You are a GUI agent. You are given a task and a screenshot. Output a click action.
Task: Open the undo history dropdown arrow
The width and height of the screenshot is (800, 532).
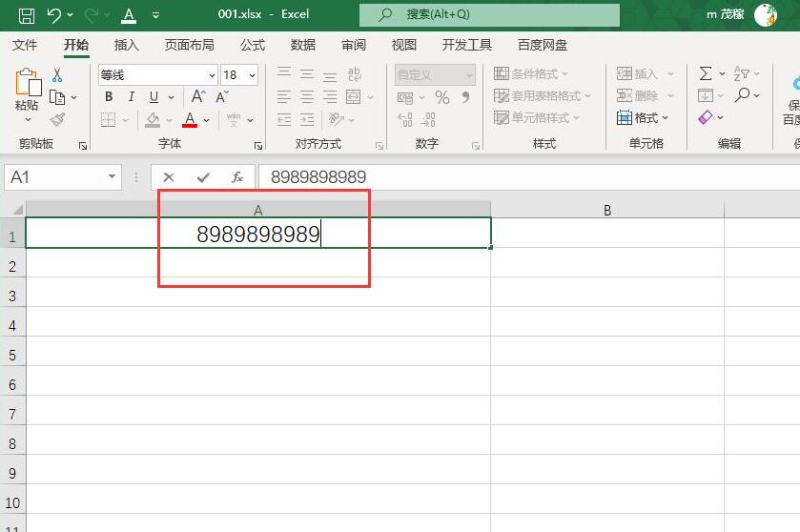click(71, 15)
